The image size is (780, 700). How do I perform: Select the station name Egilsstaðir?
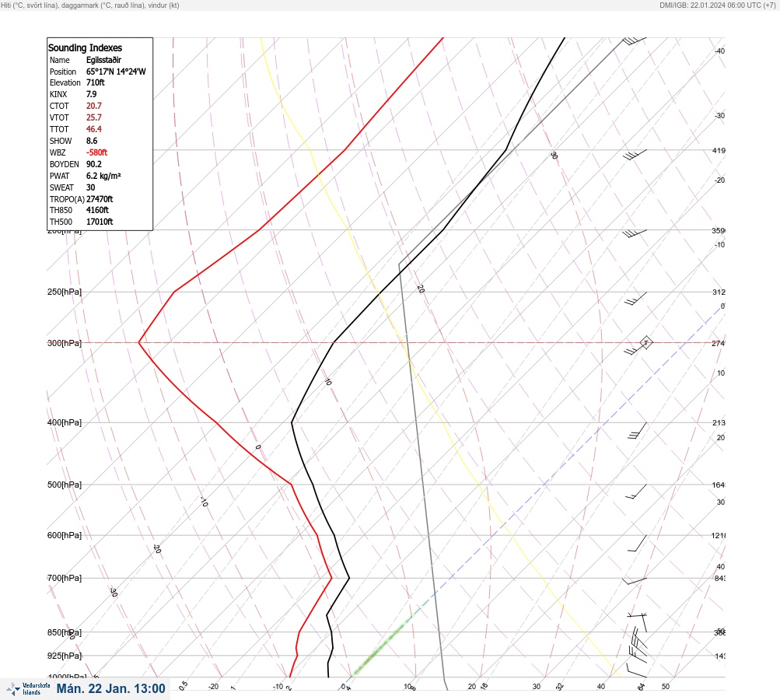click(103, 60)
